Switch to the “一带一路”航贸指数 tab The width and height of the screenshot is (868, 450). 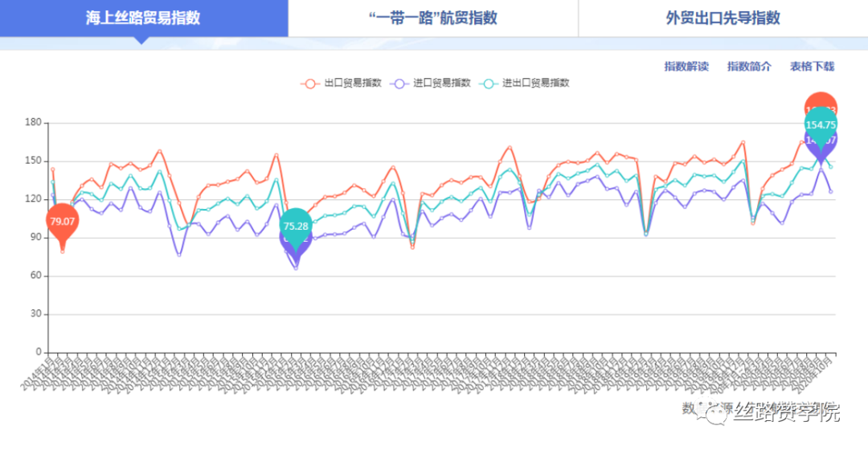[x=433, y=18]
